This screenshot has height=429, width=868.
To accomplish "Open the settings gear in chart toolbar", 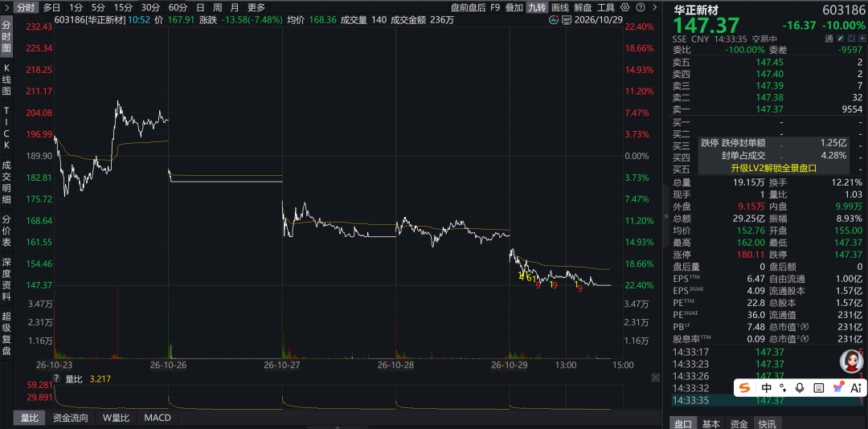I will (625, 8).
